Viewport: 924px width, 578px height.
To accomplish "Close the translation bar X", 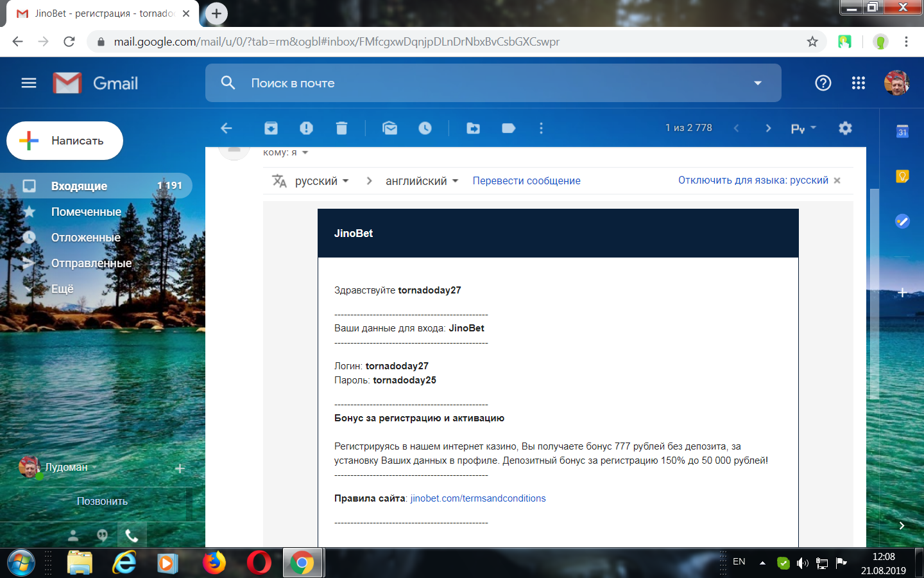I will click(837, 180).
